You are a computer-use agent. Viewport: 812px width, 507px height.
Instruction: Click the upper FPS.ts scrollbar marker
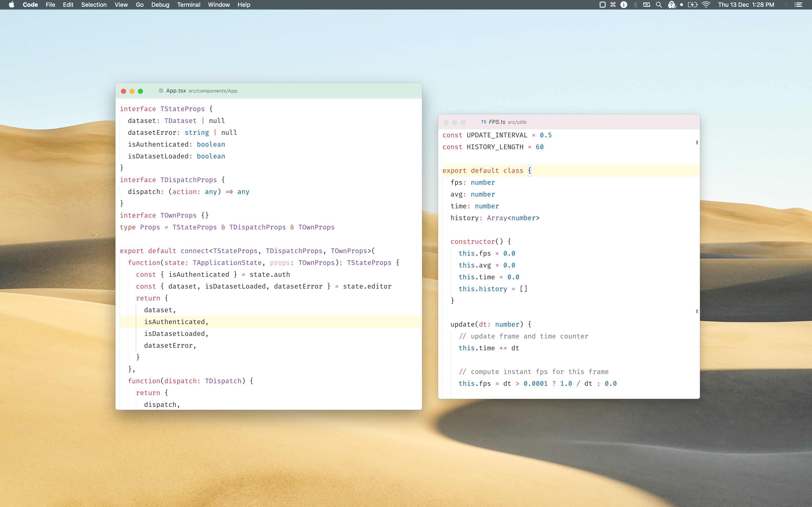click(x=697, y=143)
